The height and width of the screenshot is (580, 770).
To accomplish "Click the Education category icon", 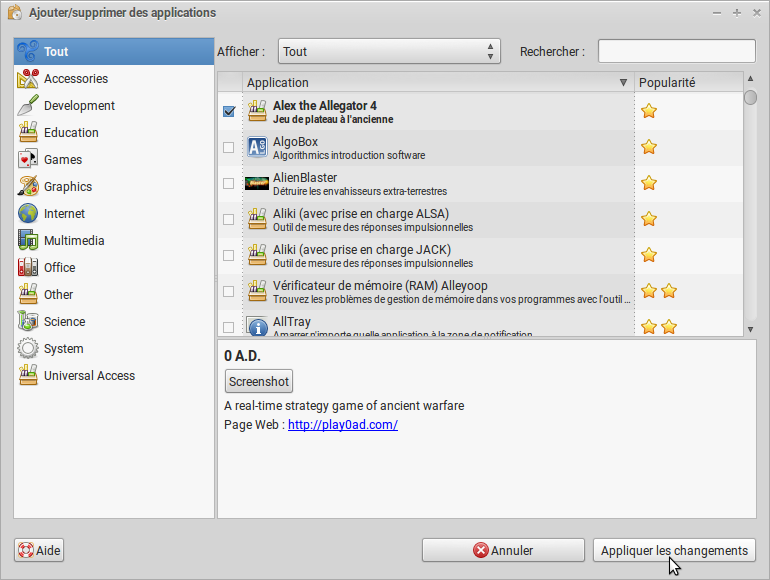I will click(28, 133).
